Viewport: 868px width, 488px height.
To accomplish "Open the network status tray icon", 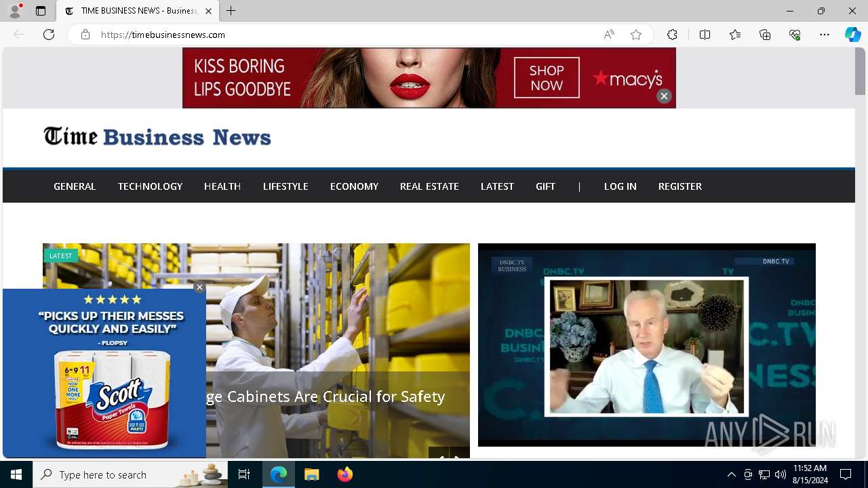I will (x=764, y=474).
